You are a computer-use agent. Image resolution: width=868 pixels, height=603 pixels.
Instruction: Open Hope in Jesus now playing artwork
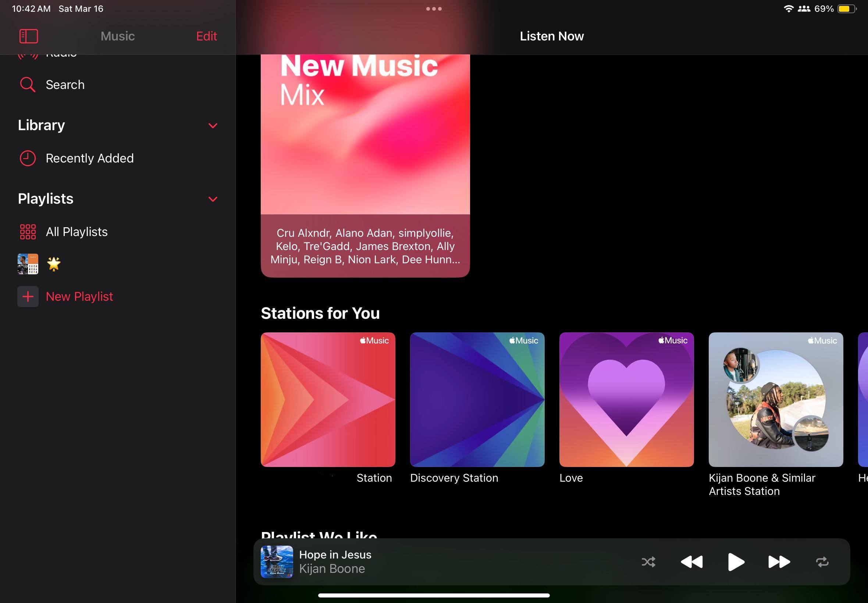pyautogui.click(x=277, y=561)
